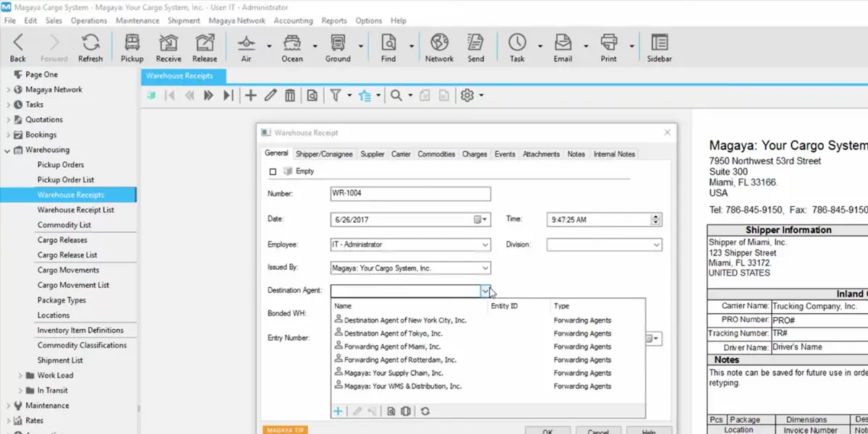Expand the Magaya Network tree node
Viewport: 868px width, 434px height.
point(8,90)
